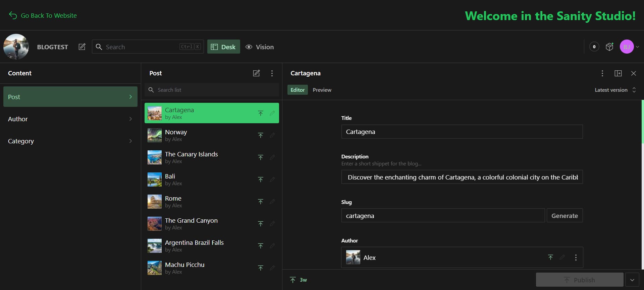The image size is (644, 290).
Task: Click the presence counter showing 0
Action: tap(594, 47)
